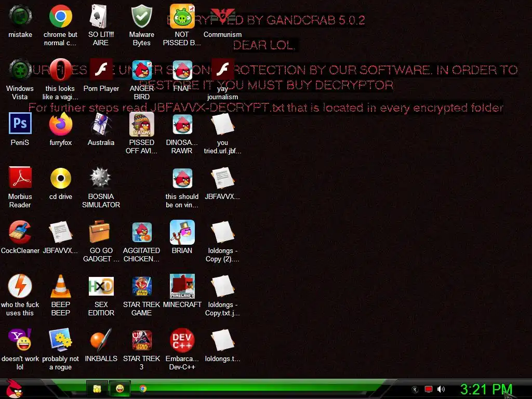Select the 'DINOSA... RAWR' icon
Viewport: 532px width, 399px height.
182,124
